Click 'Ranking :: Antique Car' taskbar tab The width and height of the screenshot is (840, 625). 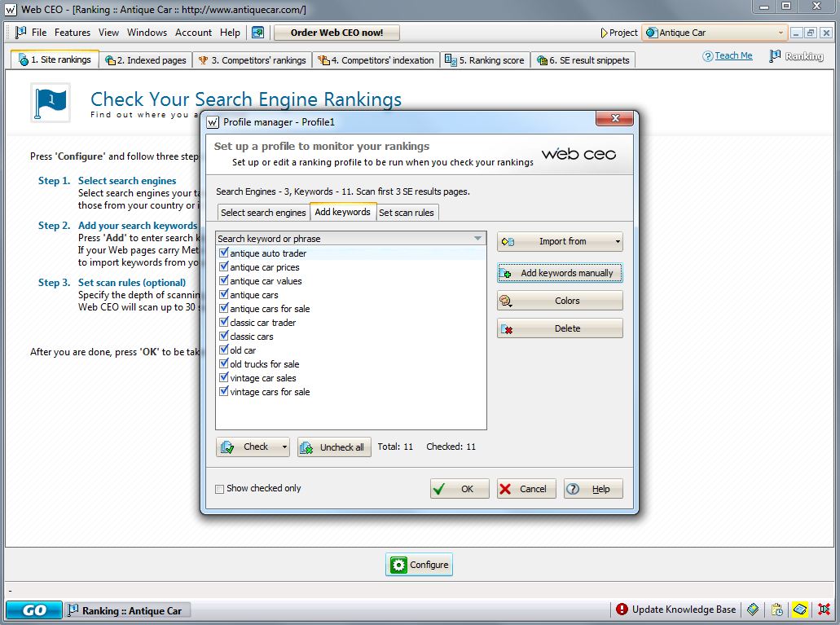127,610
